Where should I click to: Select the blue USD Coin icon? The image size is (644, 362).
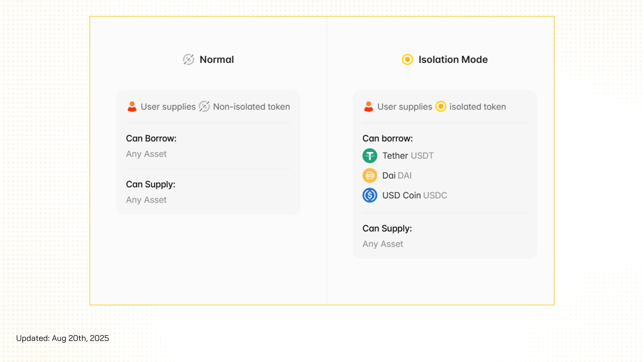point(370,195)
